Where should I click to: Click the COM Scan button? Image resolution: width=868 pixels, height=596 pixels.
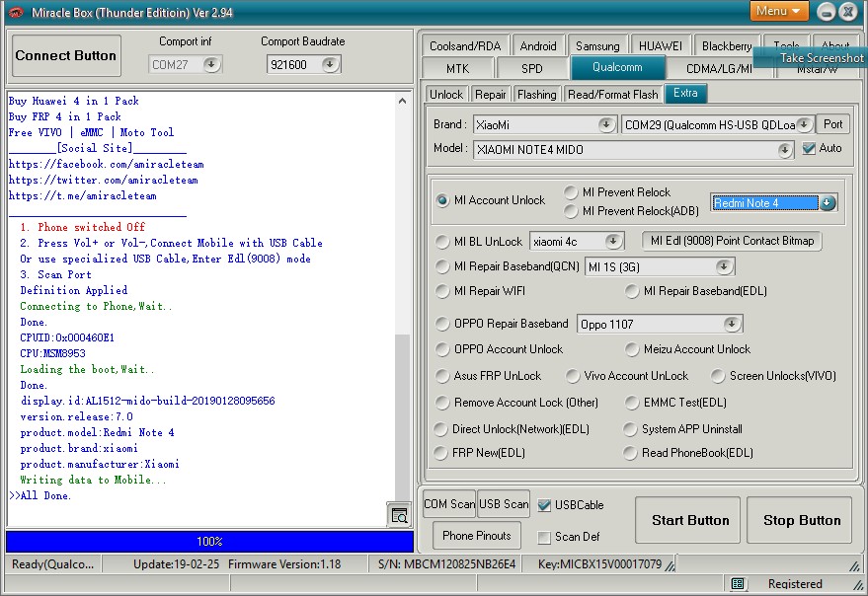click(449, 504)
